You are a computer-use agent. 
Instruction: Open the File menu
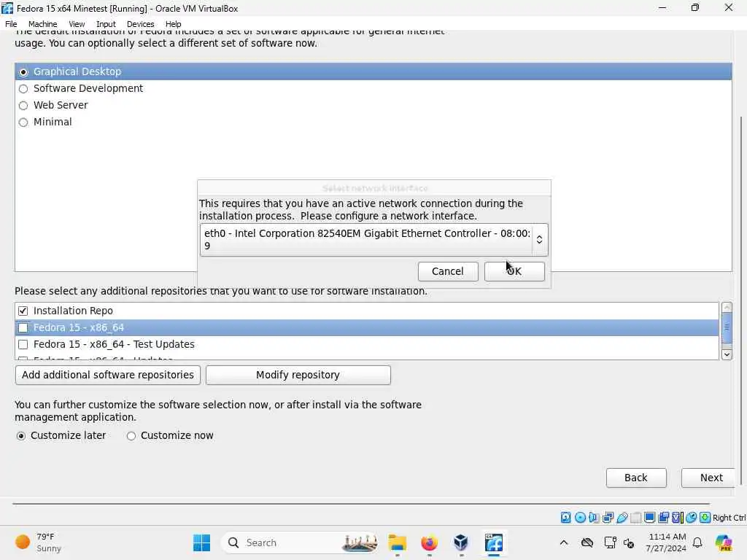pyautogui.click(x=11, y=24)
